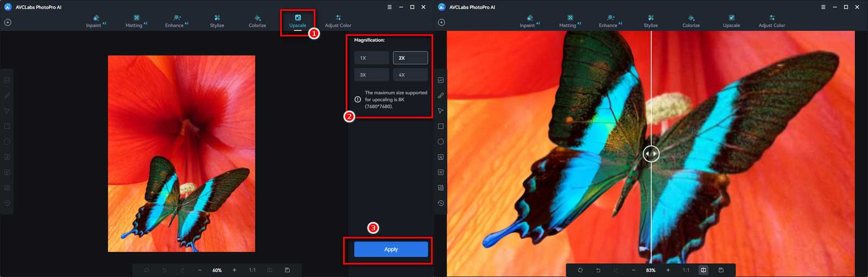Viewport: 868px width, 277px height.
Task: Click the 60% zoom value
Action: 217,270
